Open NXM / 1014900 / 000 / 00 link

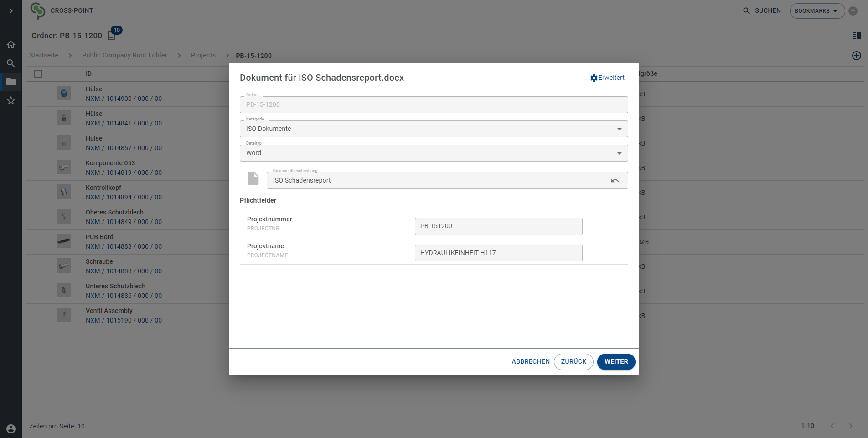coord(124,99)
